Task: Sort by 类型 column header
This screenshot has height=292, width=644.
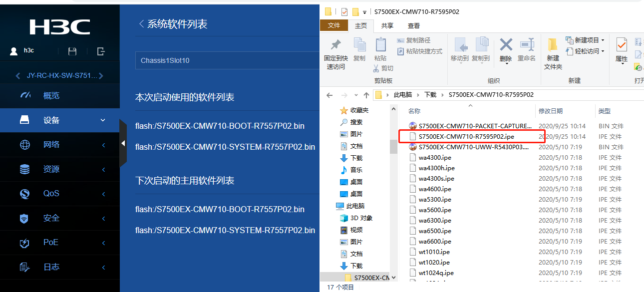Action: 605,111
